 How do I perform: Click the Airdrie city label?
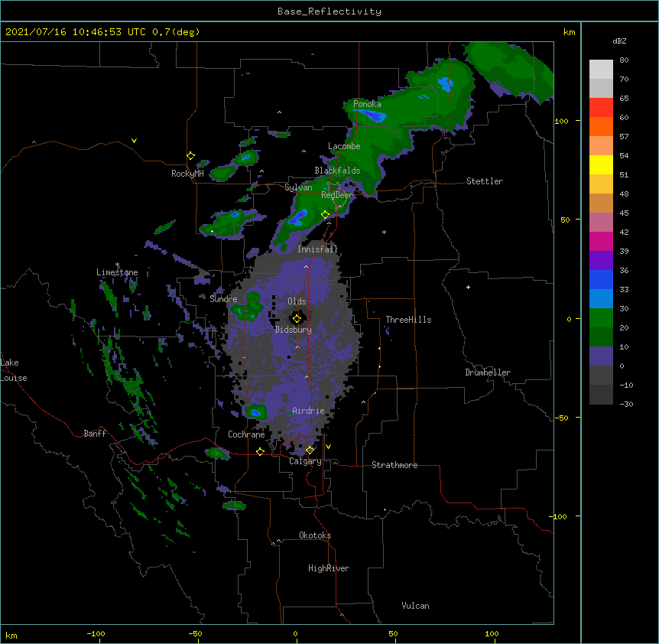click(308, 411)
